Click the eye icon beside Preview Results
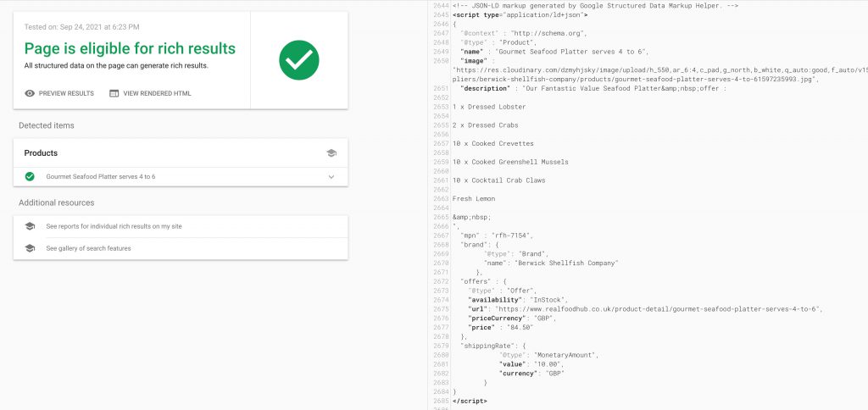The height and width of the screenshot is (410, 868). [30, 93]
